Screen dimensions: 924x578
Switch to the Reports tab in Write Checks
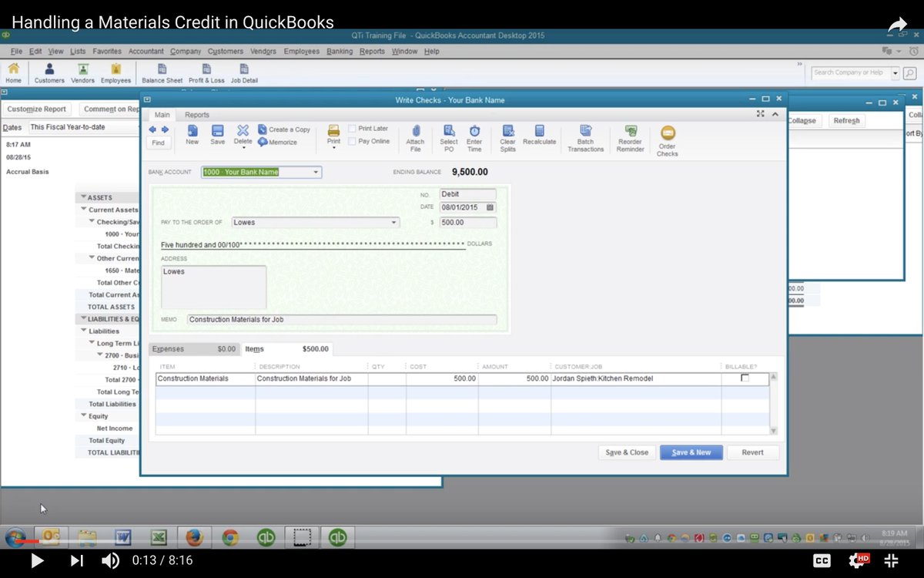point(197,115)
